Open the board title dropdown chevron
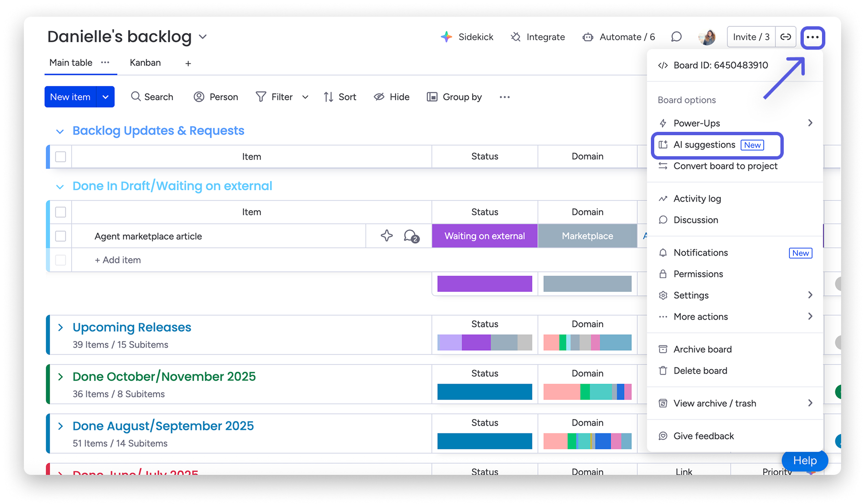This screenshot has width=865, height=504. (203, 37)
